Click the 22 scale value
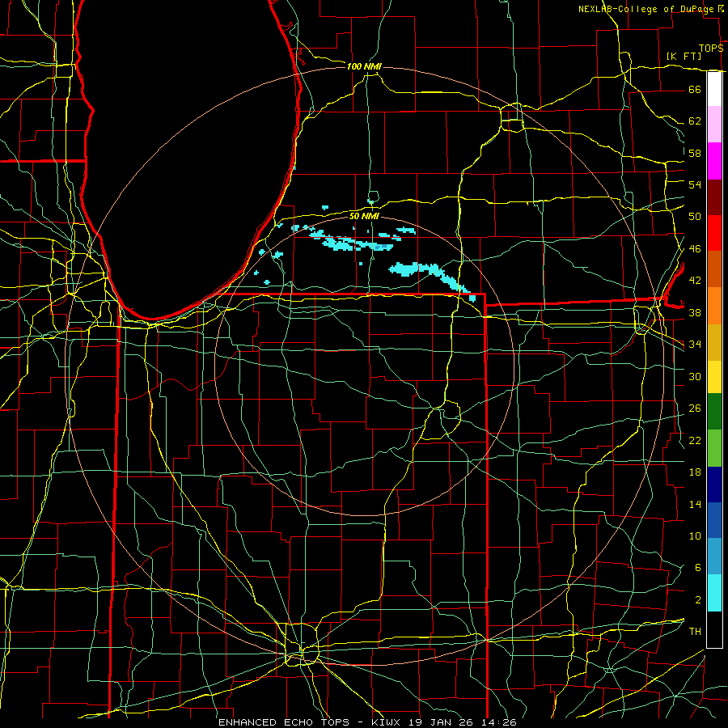This screenshot has width=728, height=728. coord(695,440)
